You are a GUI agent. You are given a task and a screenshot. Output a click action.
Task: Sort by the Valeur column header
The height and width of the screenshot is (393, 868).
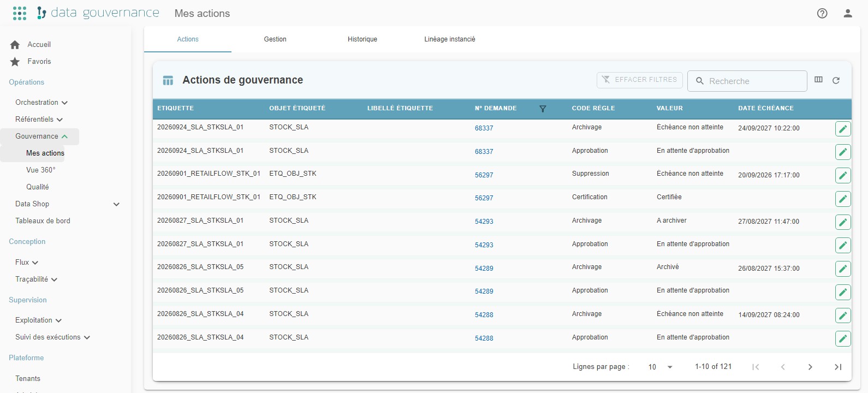[670, 108]
